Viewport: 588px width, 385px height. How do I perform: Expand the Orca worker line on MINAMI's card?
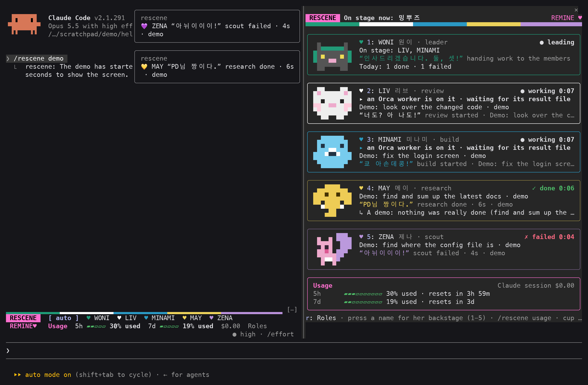point(465,148)
